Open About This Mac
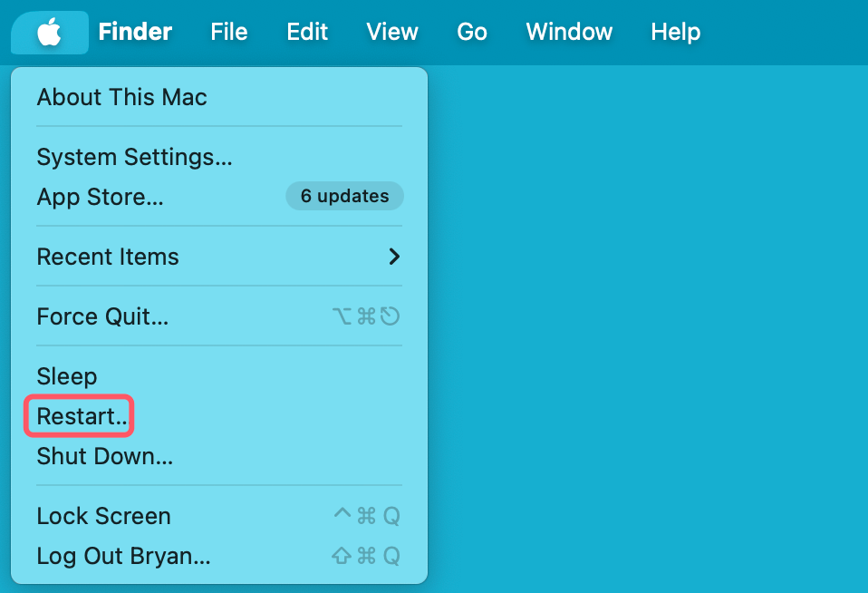The image size is (868, 593). click(121, 97)
